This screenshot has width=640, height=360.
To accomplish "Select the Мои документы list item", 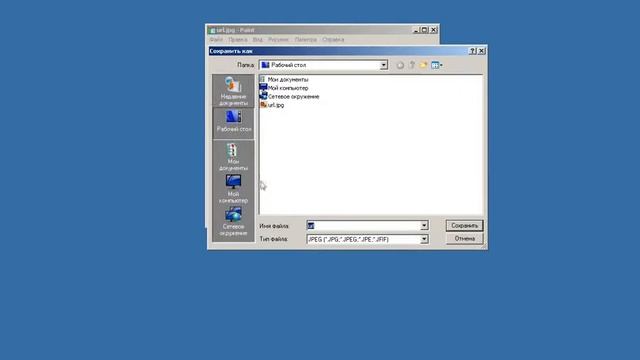I will tap(284, 80).
